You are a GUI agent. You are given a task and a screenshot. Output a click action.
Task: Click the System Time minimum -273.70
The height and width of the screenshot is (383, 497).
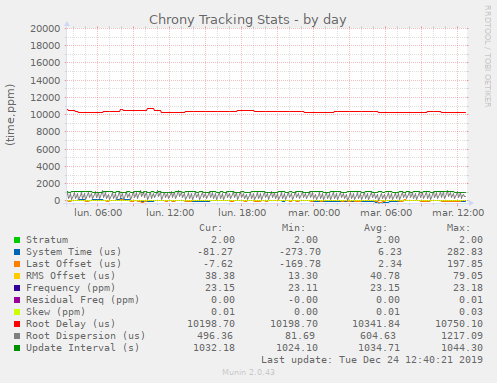(300, 252)
